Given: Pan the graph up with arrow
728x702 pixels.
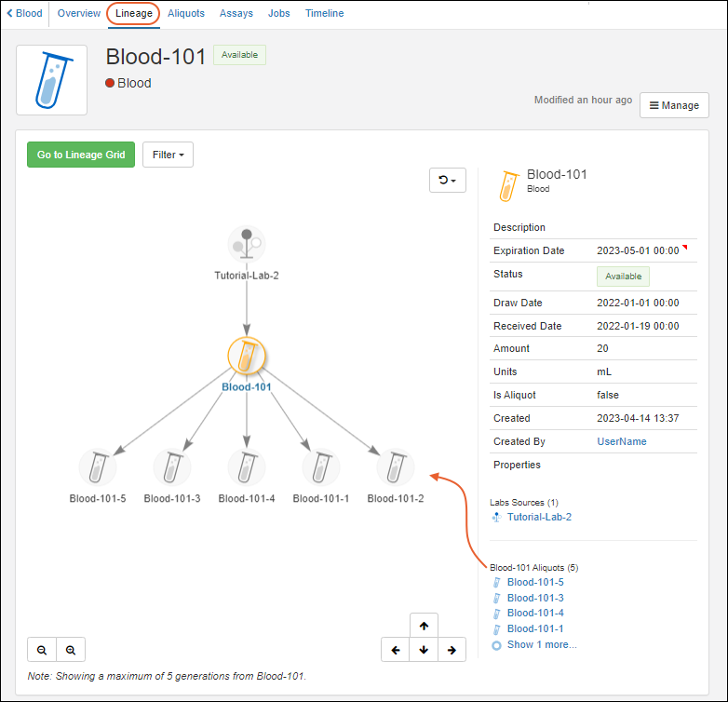Looking at the screenshot, I should (x=424, y=627).
